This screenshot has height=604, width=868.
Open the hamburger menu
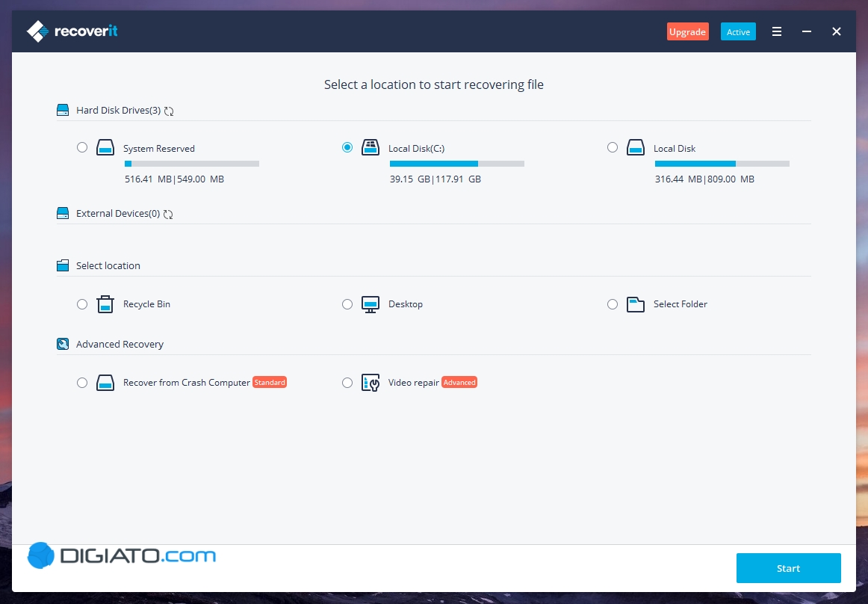click(x=777, y=31)
